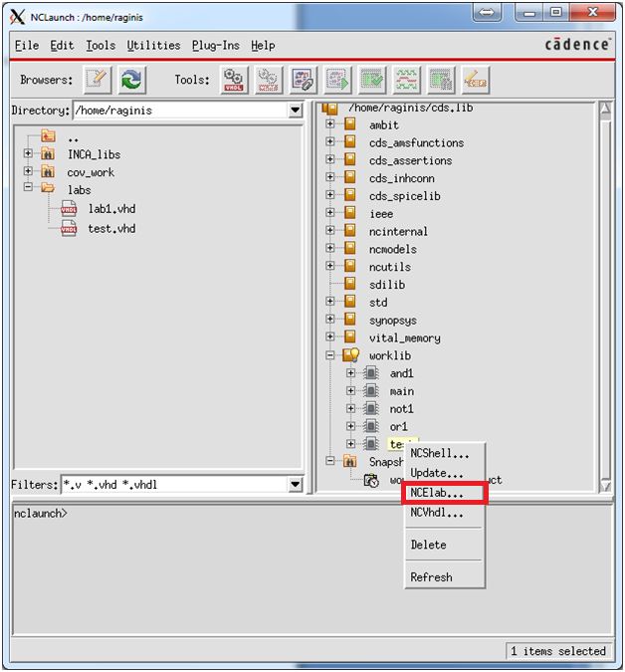Open the Filters dropdown arrow
Image resolution: width=625 pixels, height=672 pixels.
click(296, 485)
